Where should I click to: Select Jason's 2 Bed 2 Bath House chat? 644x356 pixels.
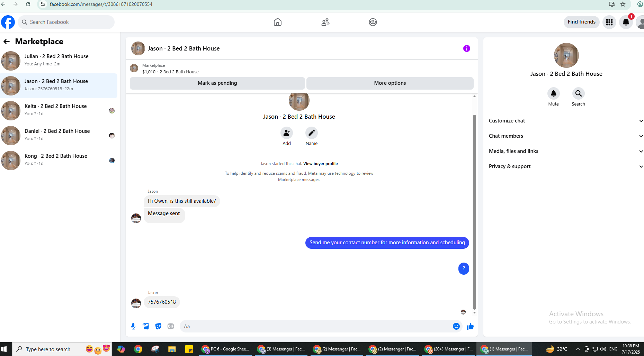pyautogui.click(x=59, y=86)
